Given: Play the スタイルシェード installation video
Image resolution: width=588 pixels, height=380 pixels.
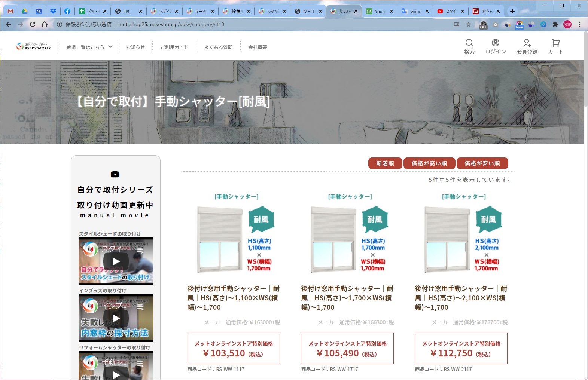Looking at the screenshot, I should 116,261.
